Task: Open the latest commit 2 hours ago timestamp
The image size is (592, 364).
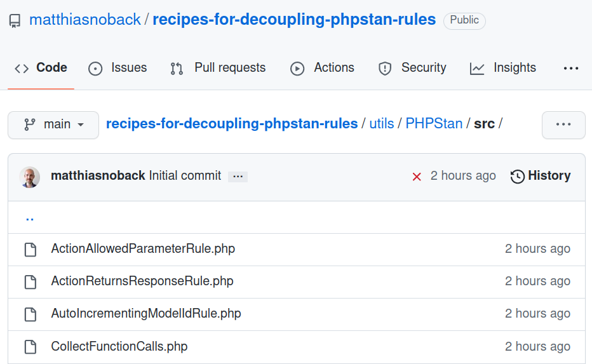Action: [x=463, y=176]
